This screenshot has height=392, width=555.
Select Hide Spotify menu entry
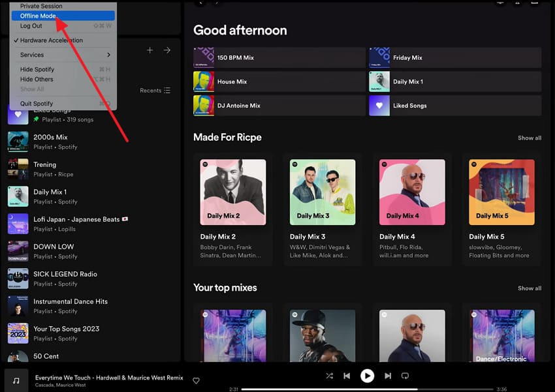(63, 69)
